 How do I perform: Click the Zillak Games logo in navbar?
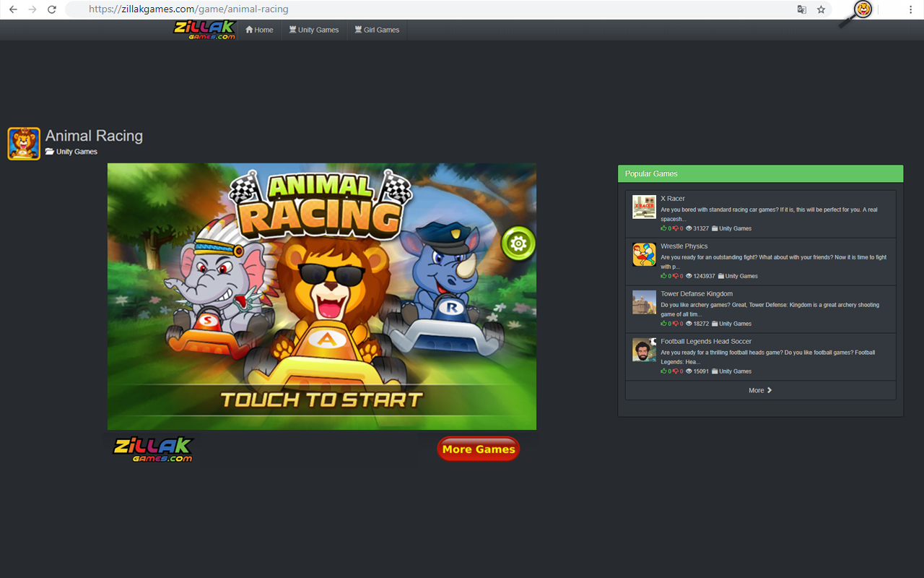[205, 30]
